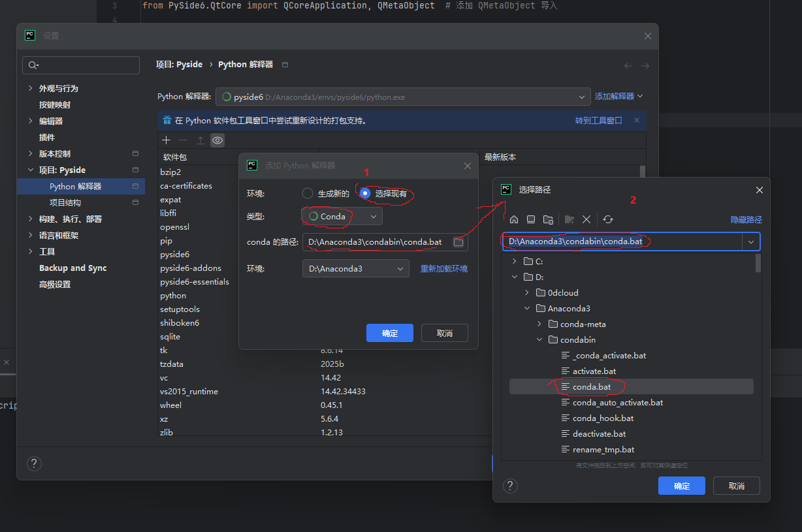Open path history dropdown arrow
The width and height of the screenshot is (802, 532).
click(x=751, y=242)
